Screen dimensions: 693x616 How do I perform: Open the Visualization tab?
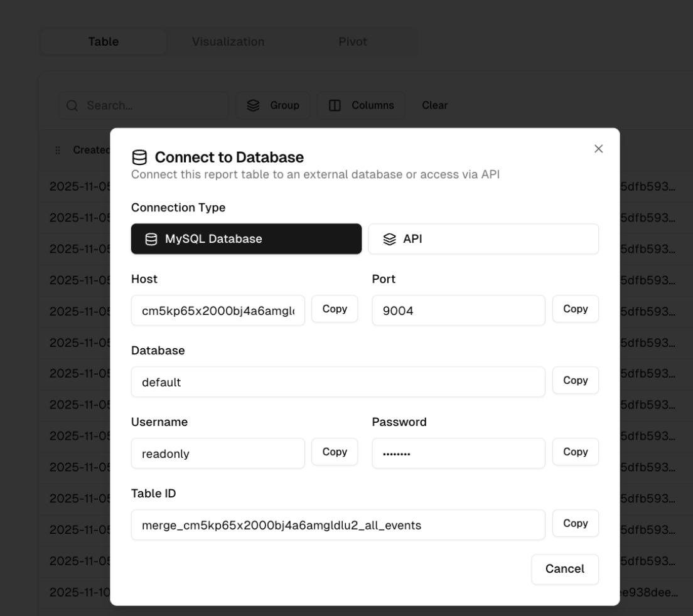(x=228, y=41)
